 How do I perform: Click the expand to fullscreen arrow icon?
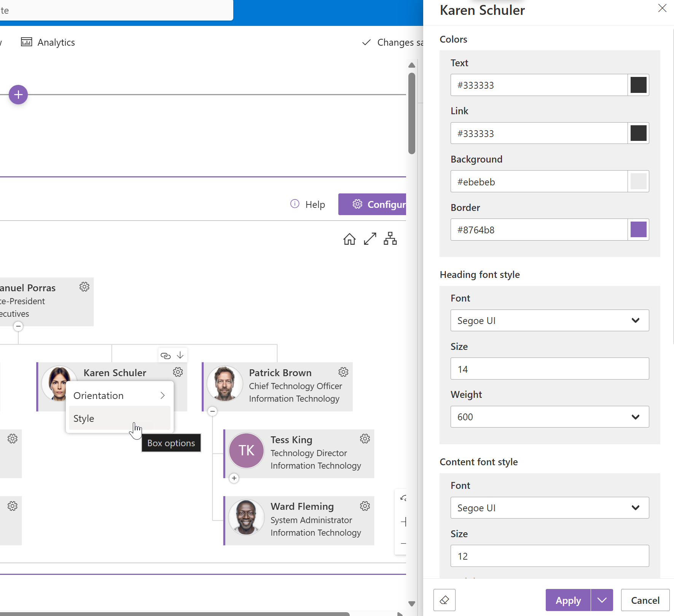coord(370,239)
